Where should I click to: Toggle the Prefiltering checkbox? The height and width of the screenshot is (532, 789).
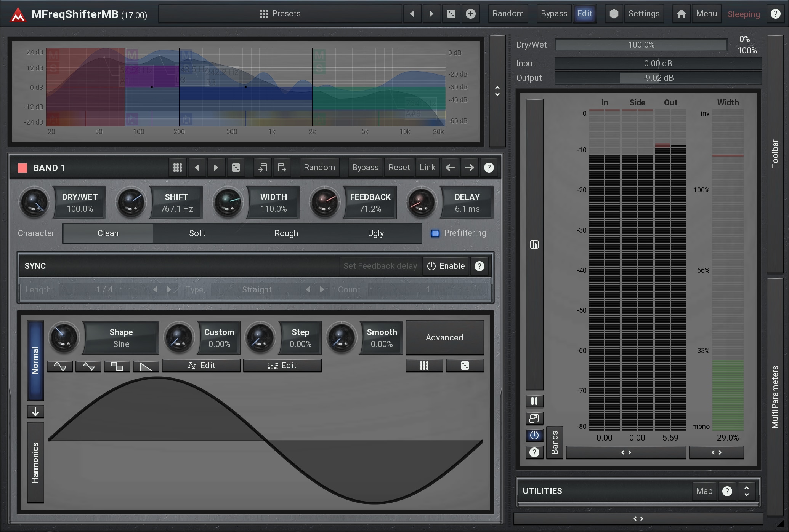pos(435,233)
